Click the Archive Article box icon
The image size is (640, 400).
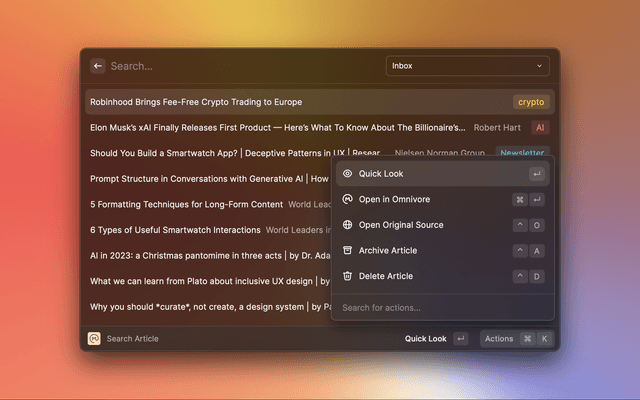click(347, 250)
